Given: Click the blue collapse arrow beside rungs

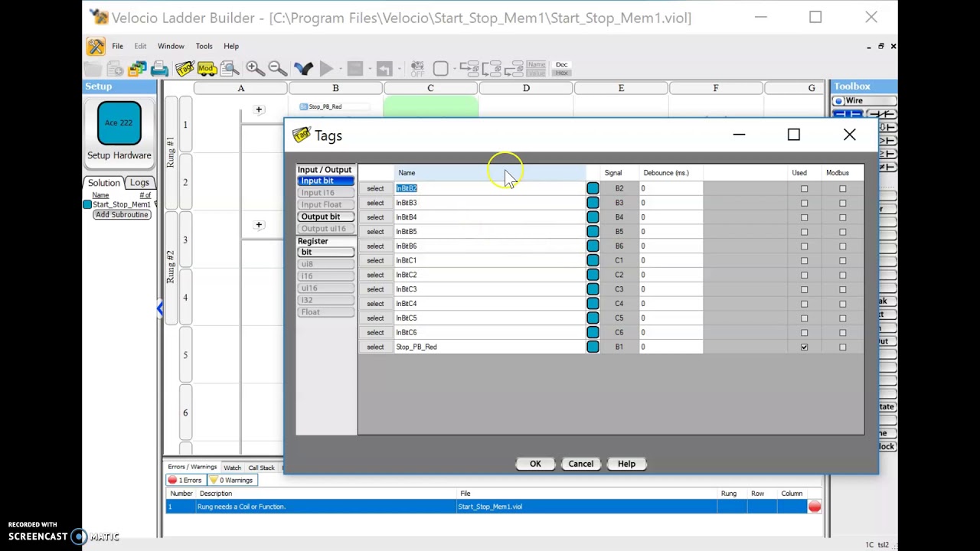Looking at the screenshot, I should pyautogui.click(x=159, y=308).
